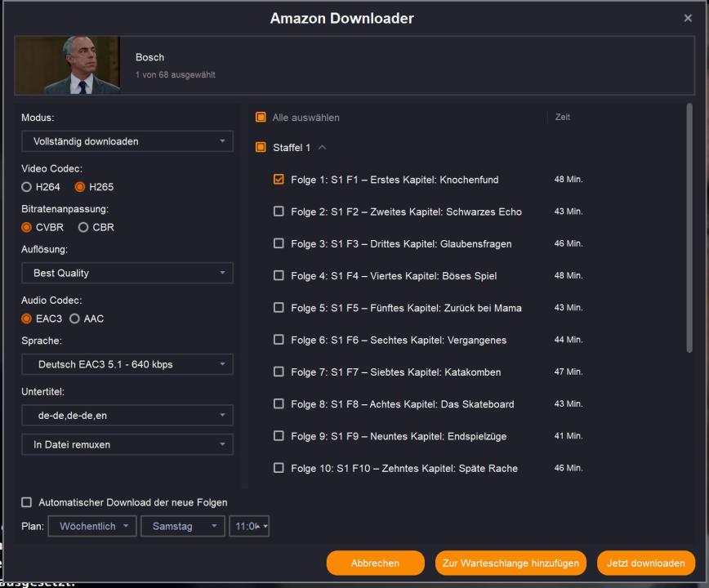Image resolution: width=709 pixels, height=588 pixels.
Task: Open the Modus dropdown
Action: 127,141
